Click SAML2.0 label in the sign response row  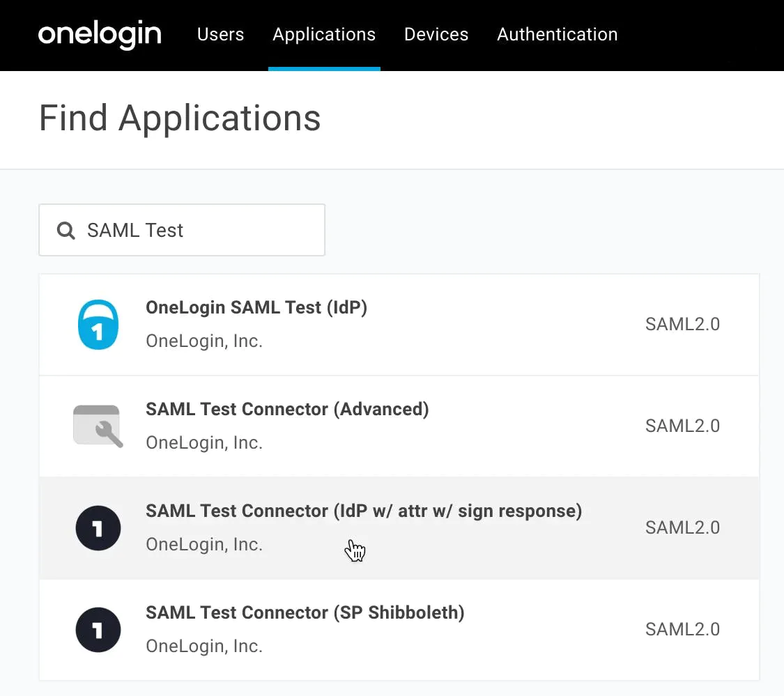pyautogui.click(x=682, y=527)
